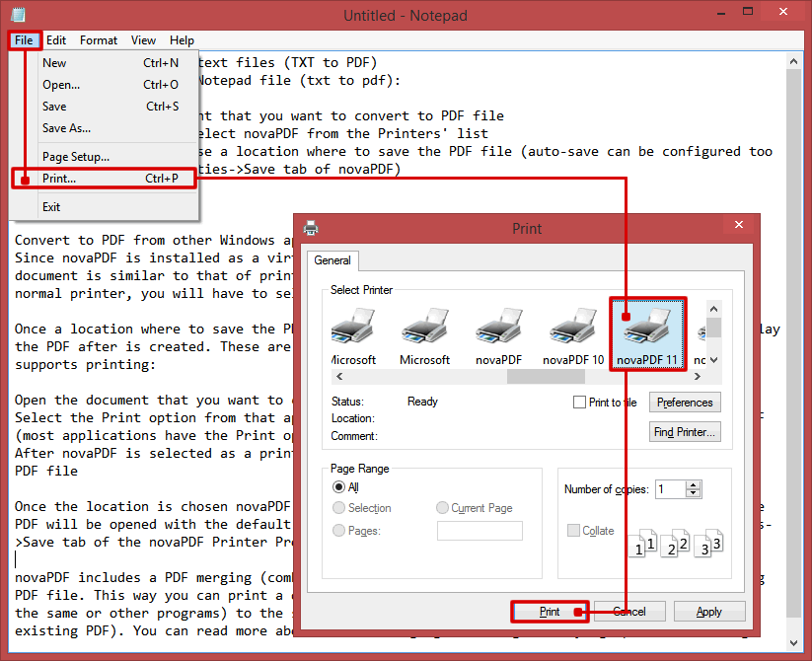Open Page Setup... from the File menu
812x661 pixels.
104,157
